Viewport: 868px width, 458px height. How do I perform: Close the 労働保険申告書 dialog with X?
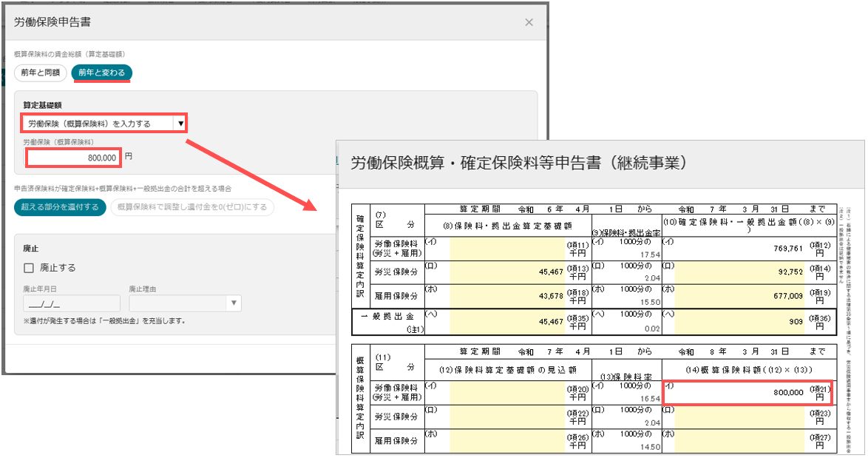[x=529, y=22]
